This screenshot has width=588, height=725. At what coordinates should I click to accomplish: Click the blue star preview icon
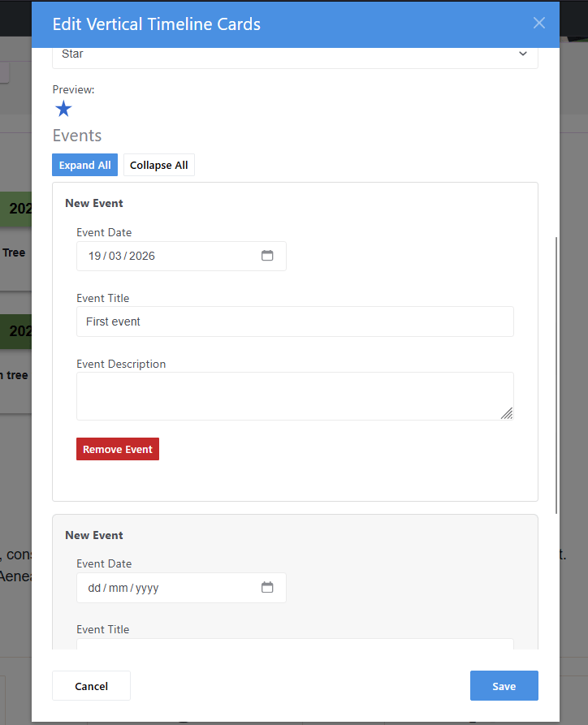63,109
